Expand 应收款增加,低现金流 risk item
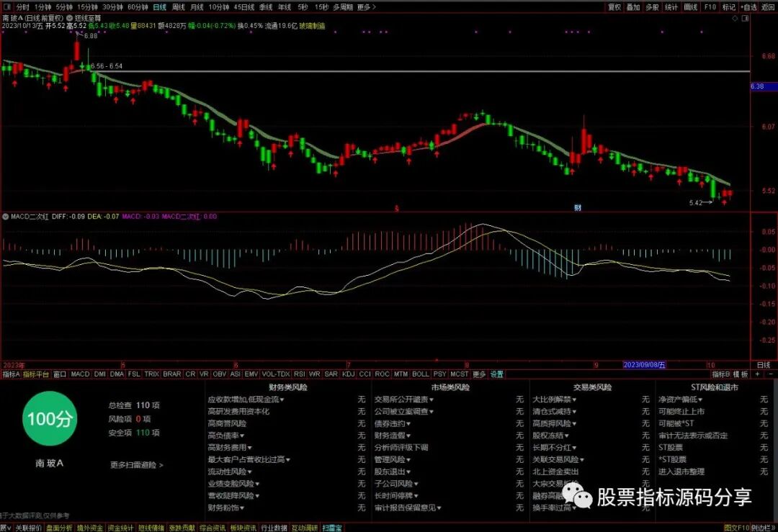 point(246,400)
